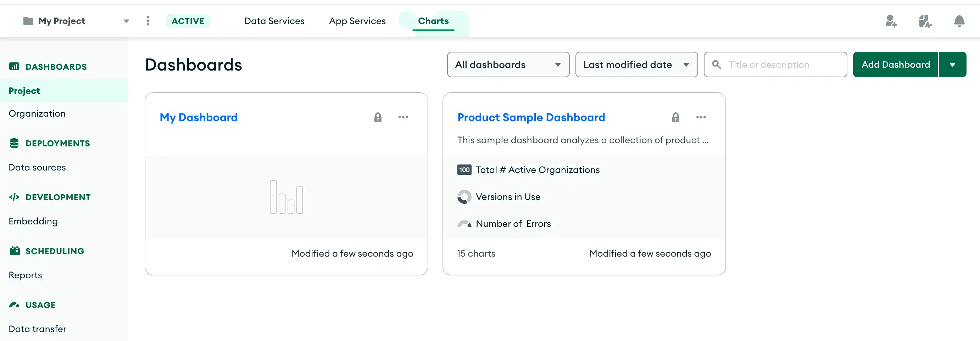Focus the Title or description search field
This screenshot has width=980, height=341.
[x=775, y=65]
